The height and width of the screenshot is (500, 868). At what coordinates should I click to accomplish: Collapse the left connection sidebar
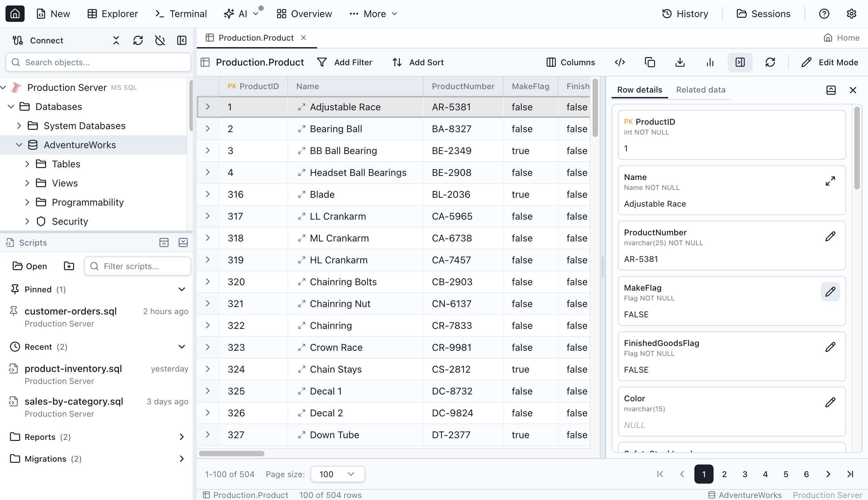(182, 40)
